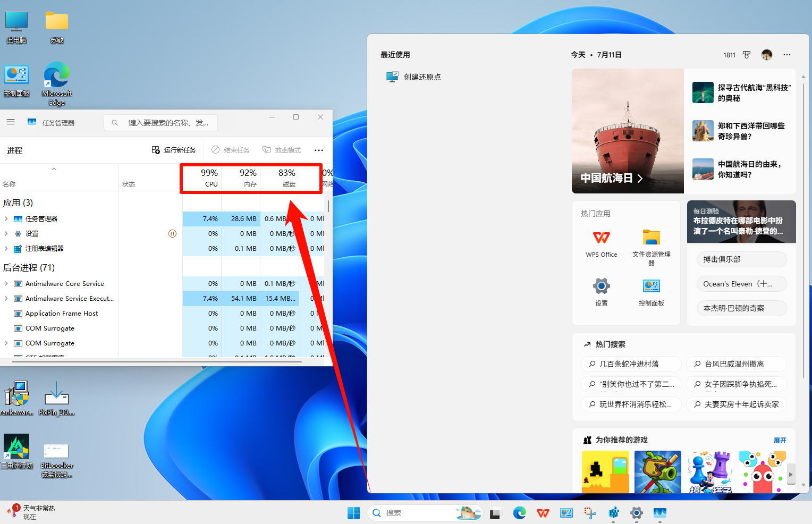Open WPS Office from the taskbar

543,513
